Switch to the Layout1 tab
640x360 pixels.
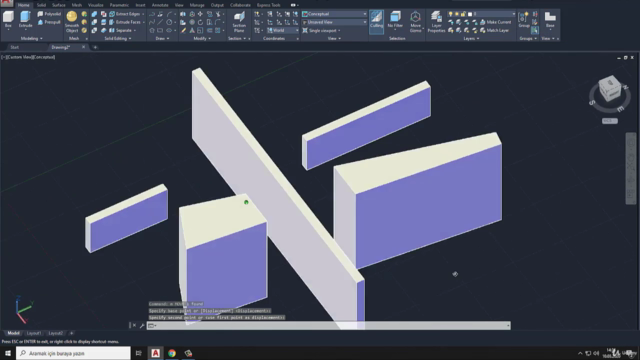coord(34,333)
